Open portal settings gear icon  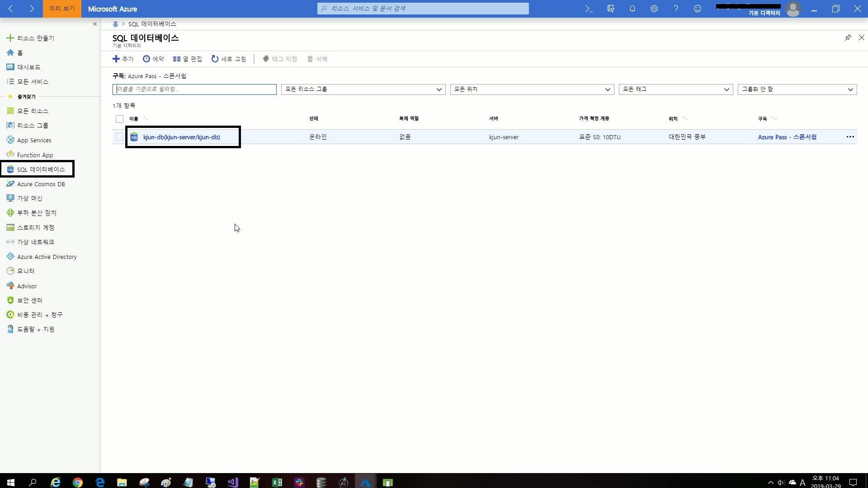[x=654, y=9]
